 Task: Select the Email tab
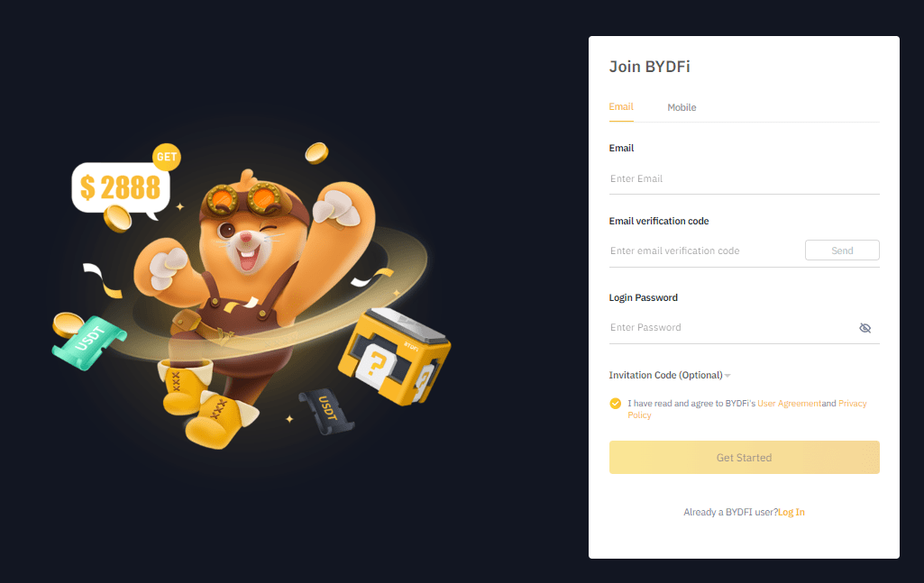click(621, 106)
